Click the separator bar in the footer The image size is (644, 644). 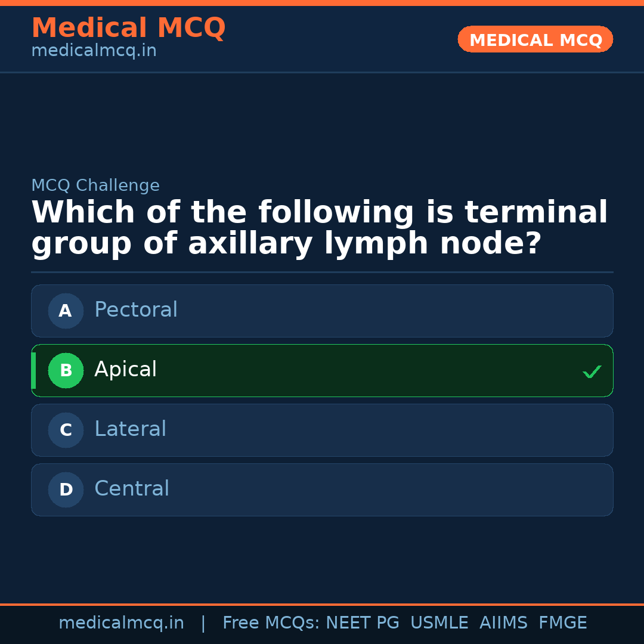(203, 623)
